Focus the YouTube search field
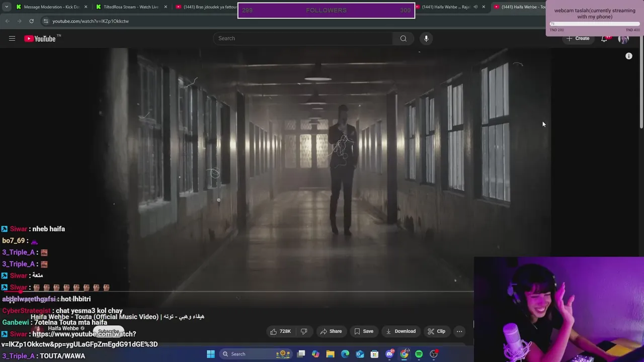Screen dimensions: 644x362 [302, 38]
